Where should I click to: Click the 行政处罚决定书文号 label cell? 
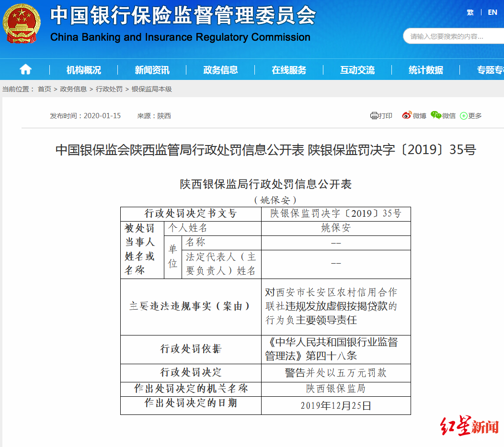(191, 214)
